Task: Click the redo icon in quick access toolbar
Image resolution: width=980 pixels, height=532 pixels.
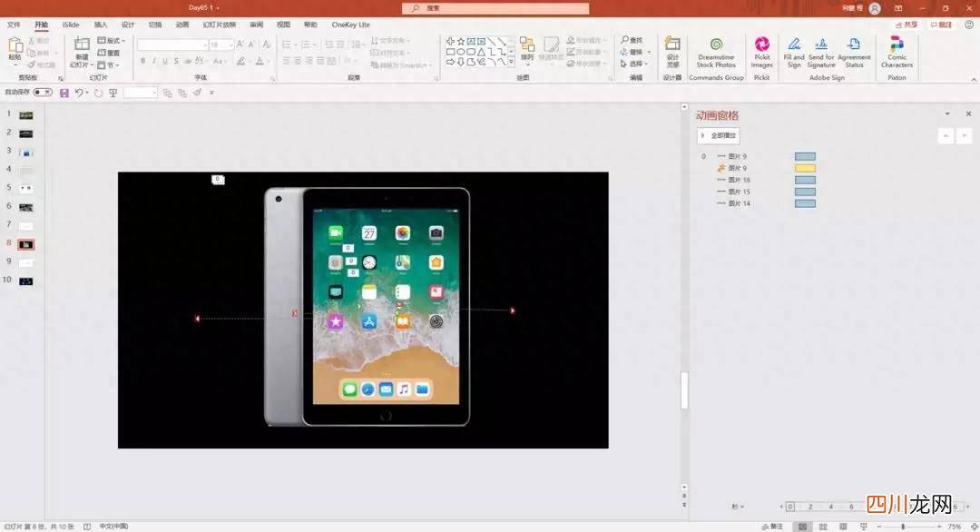Action: point(98,93)
